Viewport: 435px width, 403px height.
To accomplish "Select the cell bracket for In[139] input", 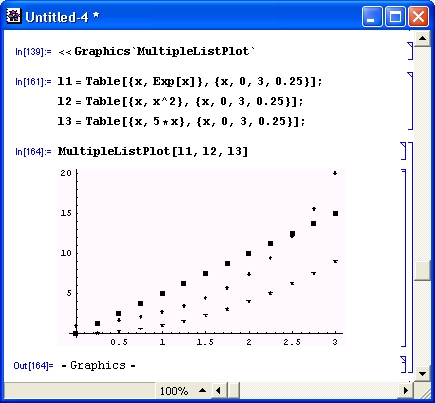I will (x=411, y=51).
